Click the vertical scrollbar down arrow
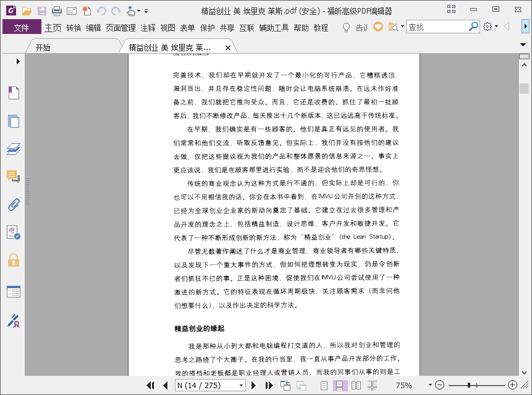This screenshot has height=395, width=532. (524, 372)
